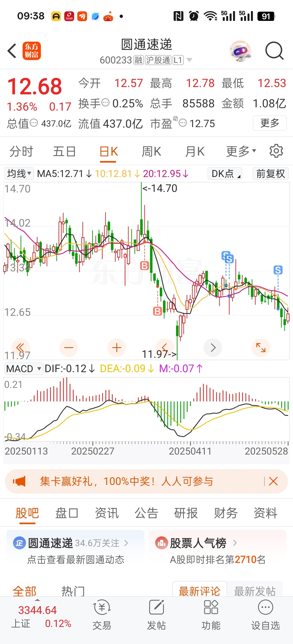The height and width of the screenshot is (644, 293).
Task: Jump to earliest data double-left arrow
Action: [x=21, y=347]
